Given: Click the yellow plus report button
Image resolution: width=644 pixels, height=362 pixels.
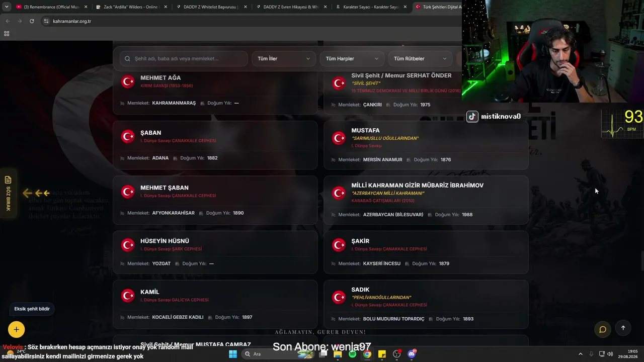Looking at the screenshot, I should tap(16, 329).
